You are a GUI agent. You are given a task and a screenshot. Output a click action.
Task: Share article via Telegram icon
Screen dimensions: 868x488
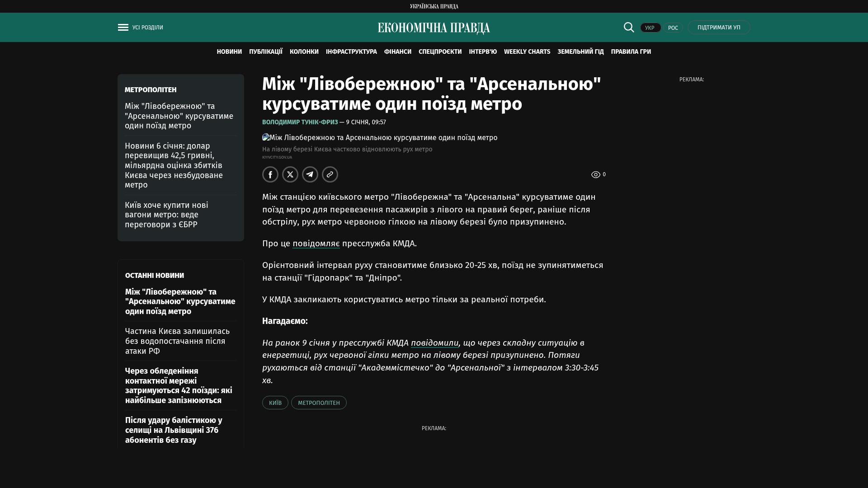coord(310,174)
